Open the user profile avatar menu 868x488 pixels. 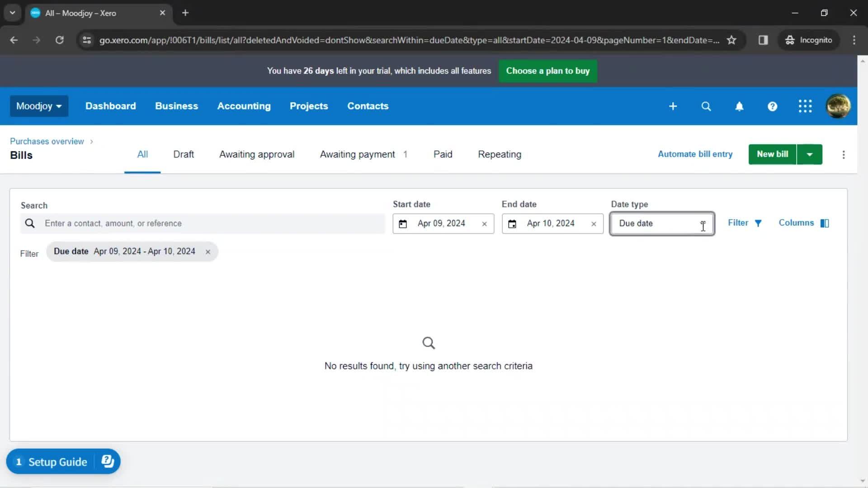coord(838,106)
